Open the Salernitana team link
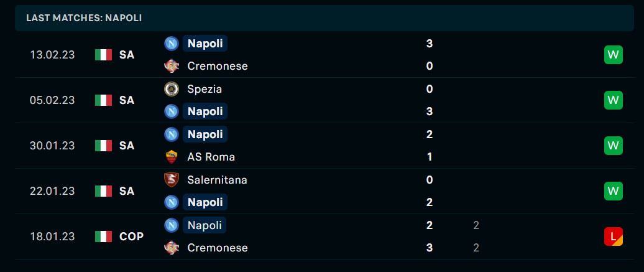 (x=218, y=180)
